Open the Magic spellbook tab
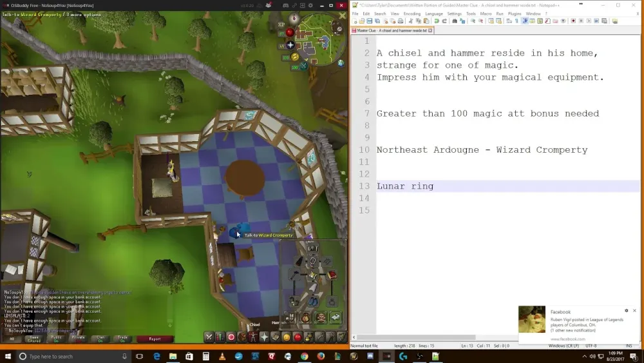 (x=276, y=337)
